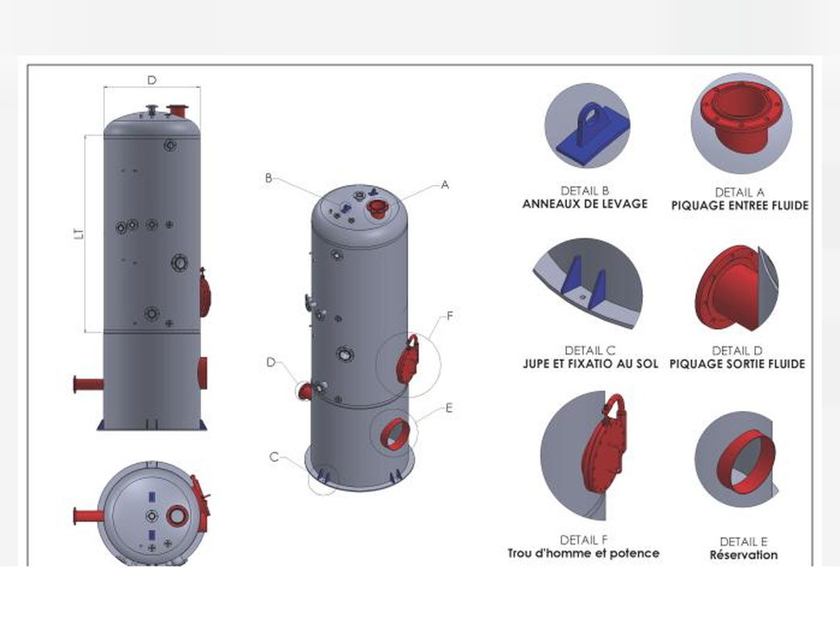Select the 'ANNEAUX DE LEVAGE' label
This screenshot has width=840, height=630.
[x=585, y=204]
